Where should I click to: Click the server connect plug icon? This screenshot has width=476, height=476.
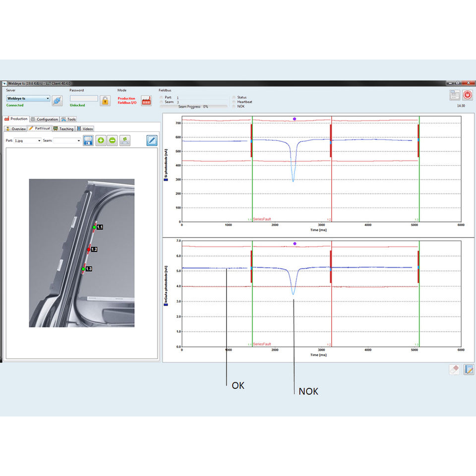pos(57,100)
